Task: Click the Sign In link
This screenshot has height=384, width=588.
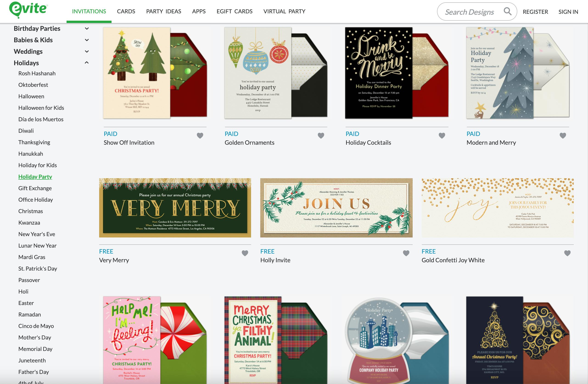Action: pyautogui.click(x=568, y=12)
